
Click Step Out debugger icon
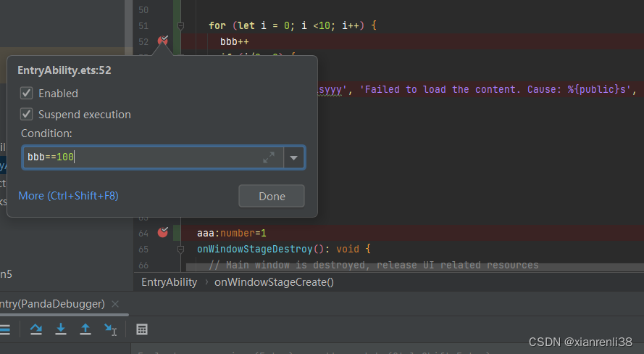85,329
